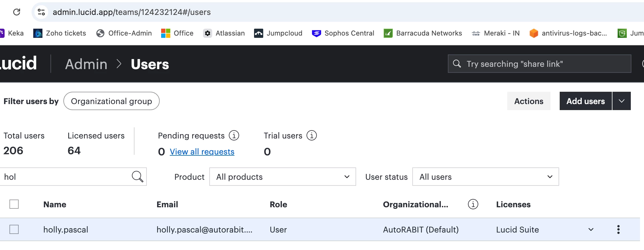The height and width of the screenshot is (250, 644).
Task: Click the Organizational... column header
Action: (415, 204)
